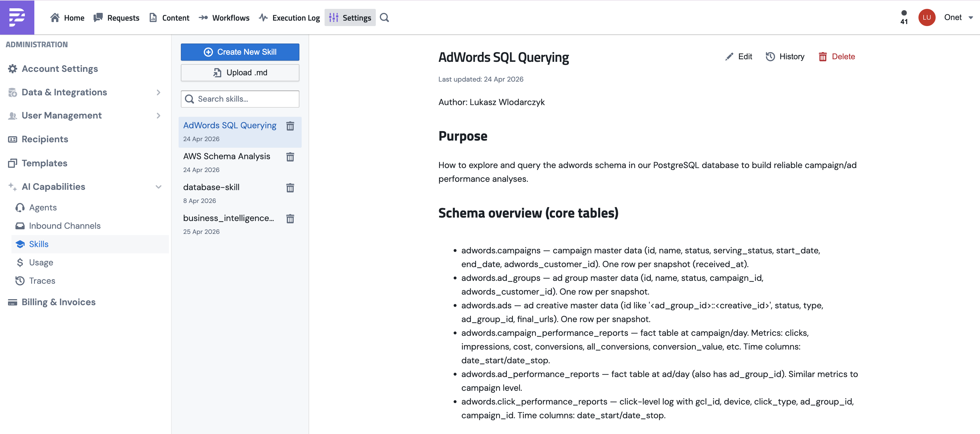Click the Billing & Invoices card icon
Image resolution: width=980 pixels, height=434 pixels.
(13, 302)
